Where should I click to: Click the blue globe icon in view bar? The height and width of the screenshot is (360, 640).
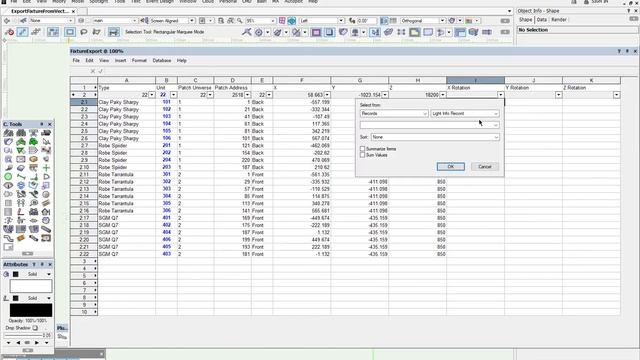coord(291,20)
